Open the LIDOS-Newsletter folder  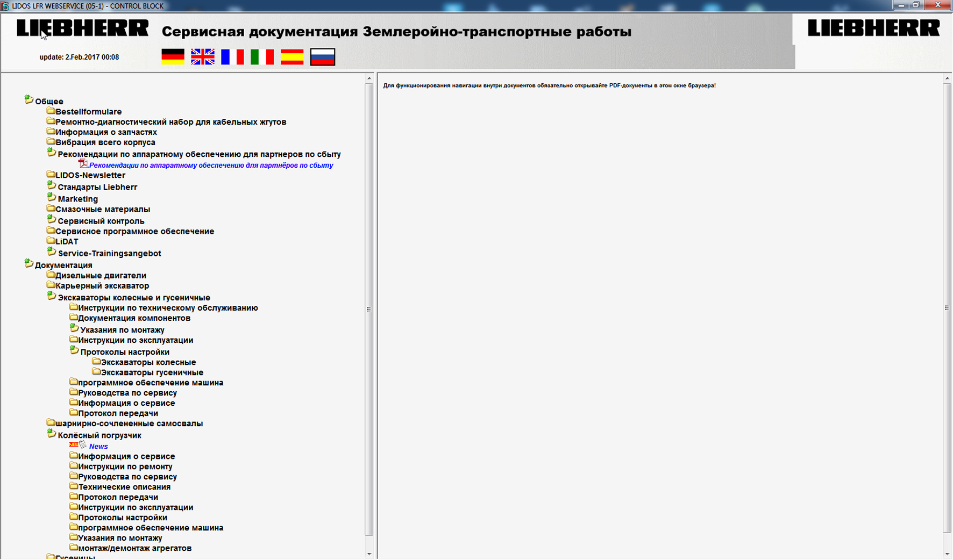[x=90, y=175]
